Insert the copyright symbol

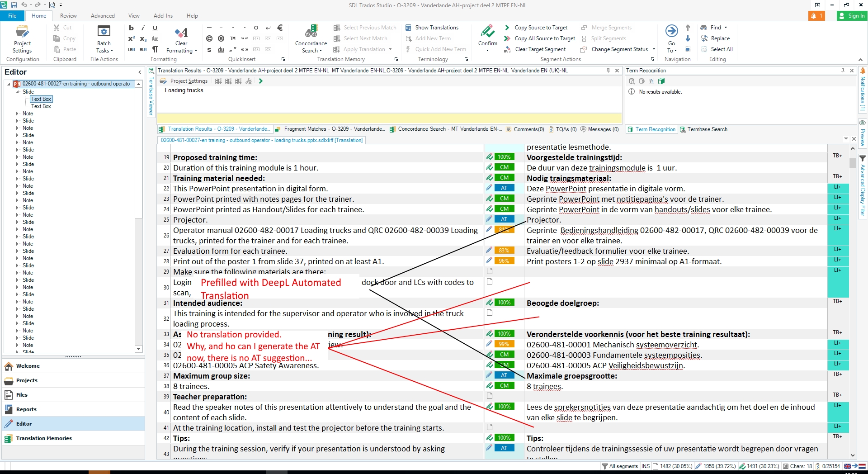point(209,38)
